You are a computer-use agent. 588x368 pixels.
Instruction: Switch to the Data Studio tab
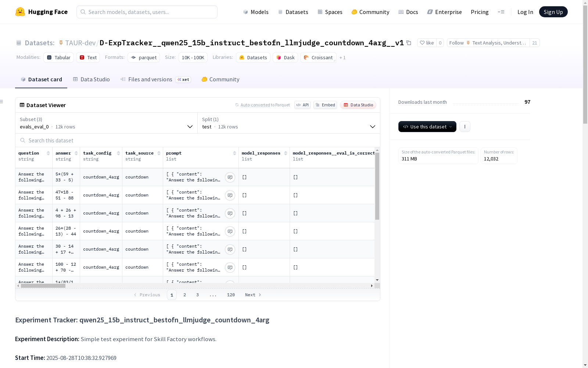coord(92,79)
